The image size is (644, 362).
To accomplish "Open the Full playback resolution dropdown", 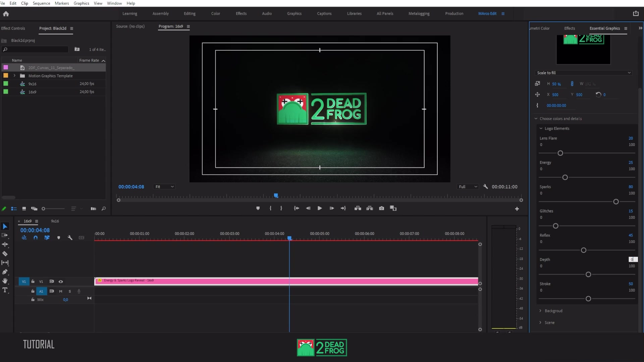I will coord(468,187).
